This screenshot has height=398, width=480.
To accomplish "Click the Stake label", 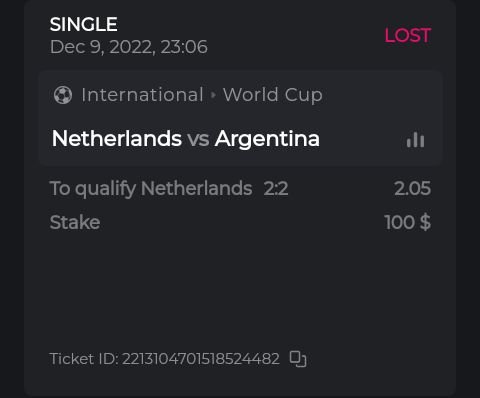I will coord(75,222).
